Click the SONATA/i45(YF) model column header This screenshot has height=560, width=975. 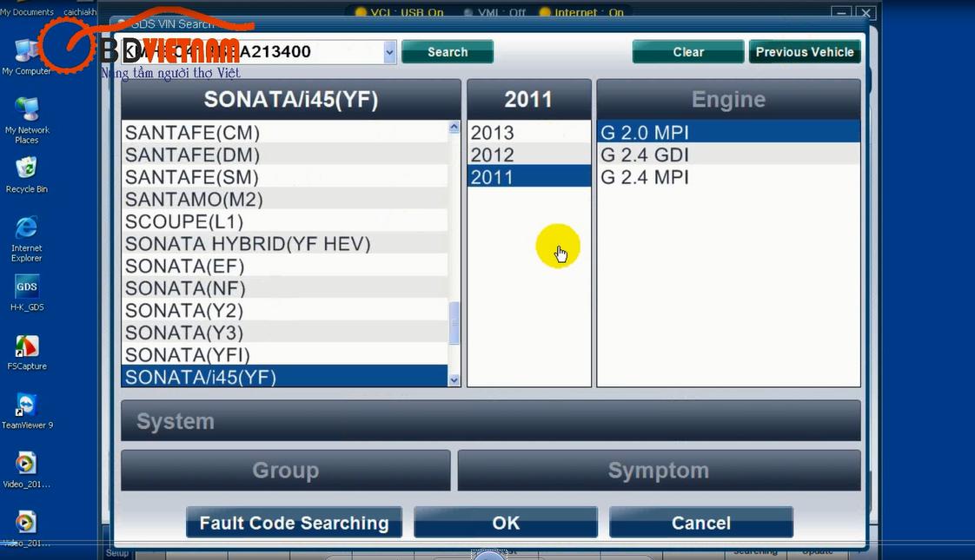tap(291, 100)
